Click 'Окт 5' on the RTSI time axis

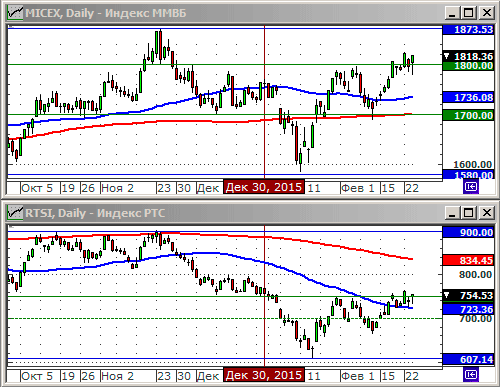[37, 376]
